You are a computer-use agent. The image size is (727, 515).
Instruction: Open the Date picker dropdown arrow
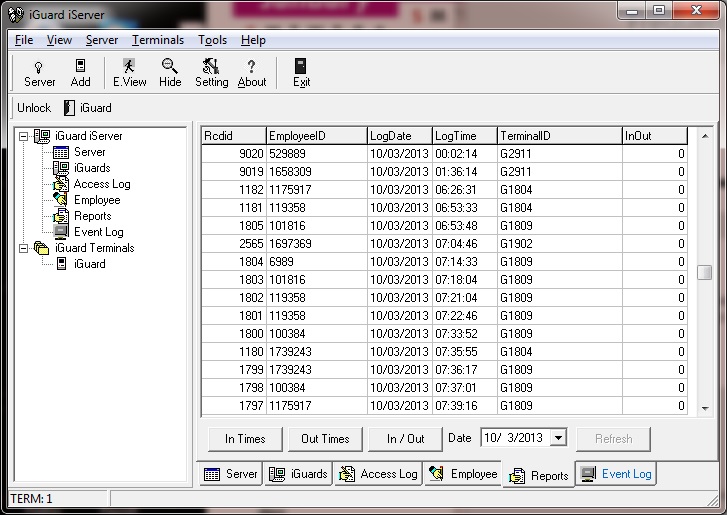coord(558,438)
